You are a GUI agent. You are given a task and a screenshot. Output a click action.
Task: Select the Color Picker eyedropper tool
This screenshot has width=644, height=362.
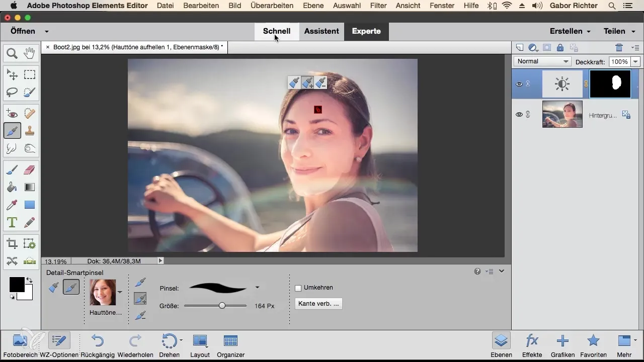tap(12, 205)
